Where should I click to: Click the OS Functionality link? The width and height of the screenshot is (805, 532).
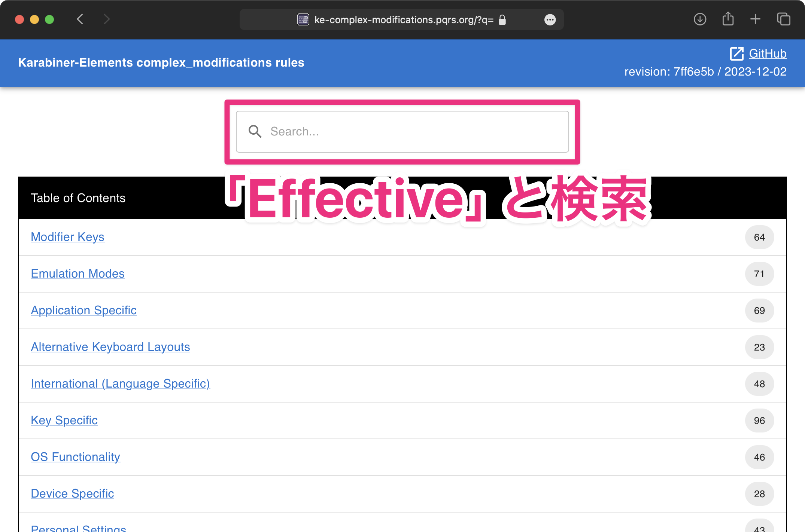[75, 457]
